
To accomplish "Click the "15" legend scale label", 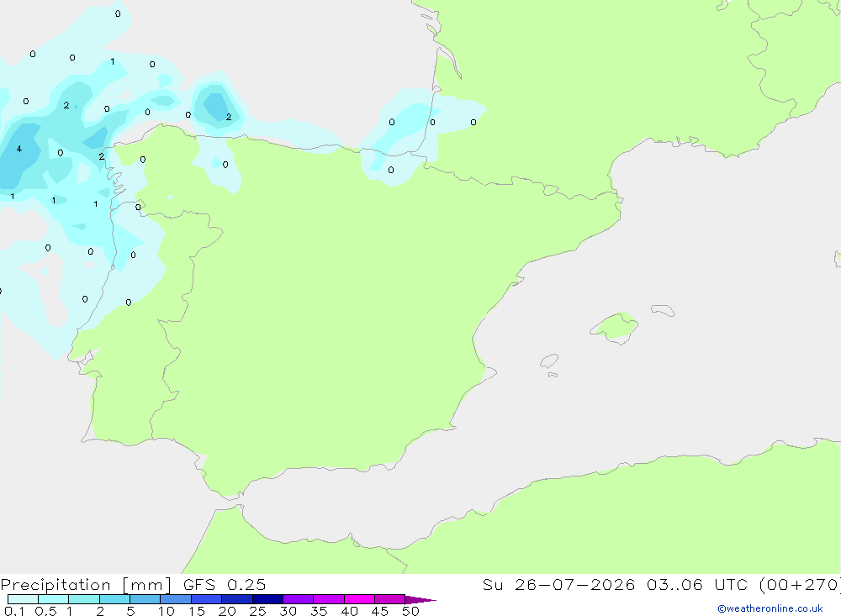I will [x=197, y=611].
